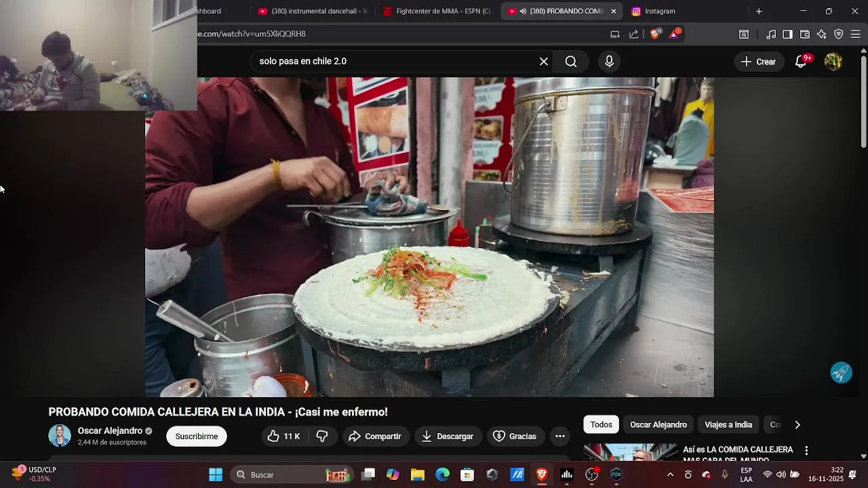Open the Brave playlist music note icon
This screenshot has width=868, height=488.
pos(771,34)
